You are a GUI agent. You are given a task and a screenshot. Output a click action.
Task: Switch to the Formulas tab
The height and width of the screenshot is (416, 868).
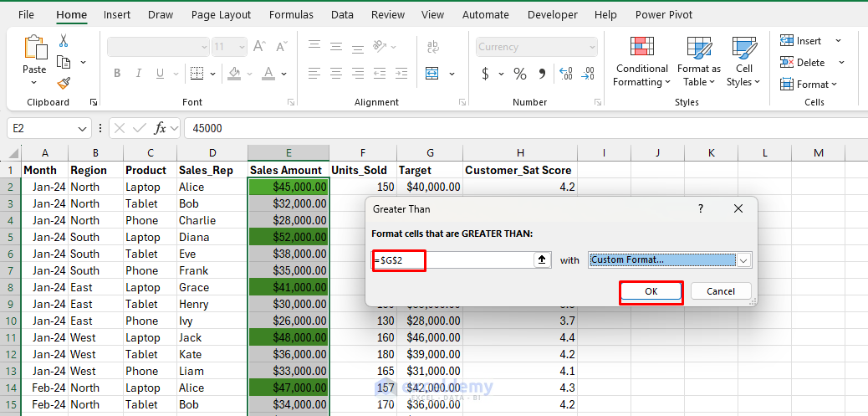(291, 15)
